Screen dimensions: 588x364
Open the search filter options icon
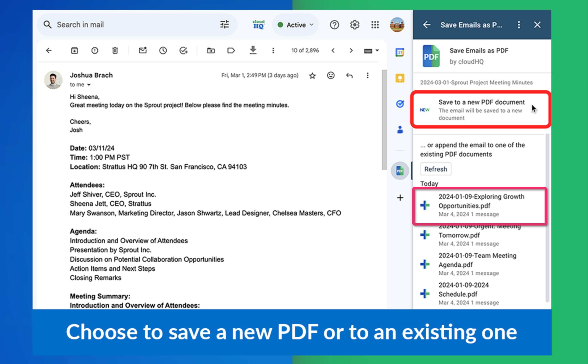[224, 24]
